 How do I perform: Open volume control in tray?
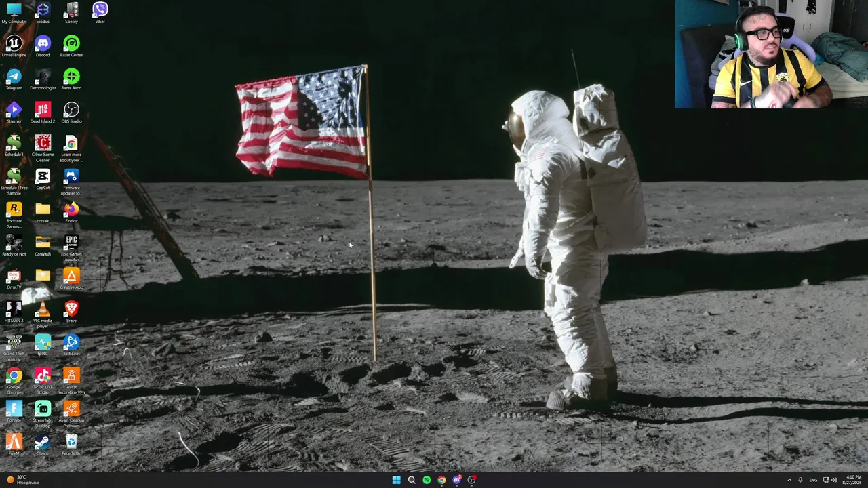coord(835,480)
